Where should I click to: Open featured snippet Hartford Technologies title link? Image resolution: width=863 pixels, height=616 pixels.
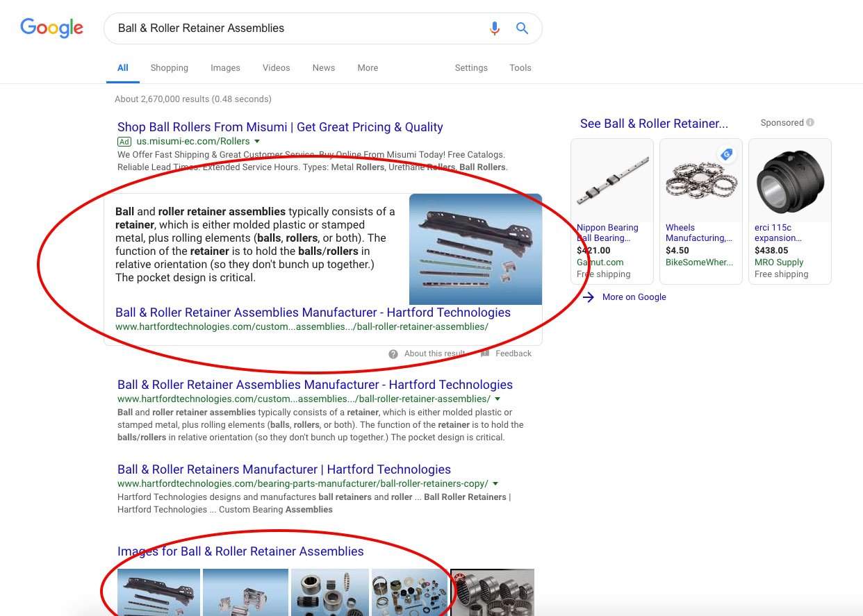click(x=313, y=313)
